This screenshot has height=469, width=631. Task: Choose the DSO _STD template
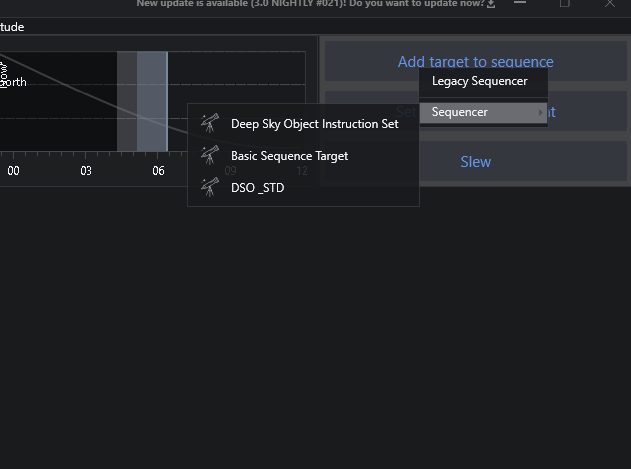[x=257, y=187]
